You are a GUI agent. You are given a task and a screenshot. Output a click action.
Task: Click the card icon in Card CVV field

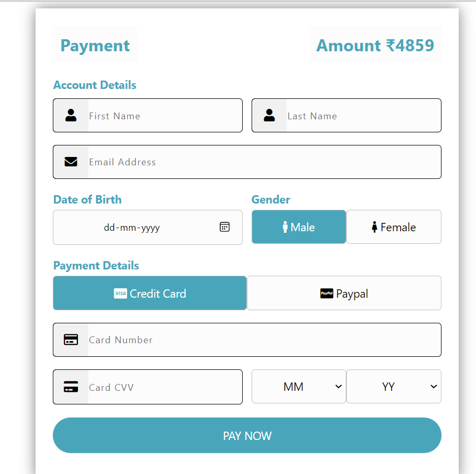(71, 387)
